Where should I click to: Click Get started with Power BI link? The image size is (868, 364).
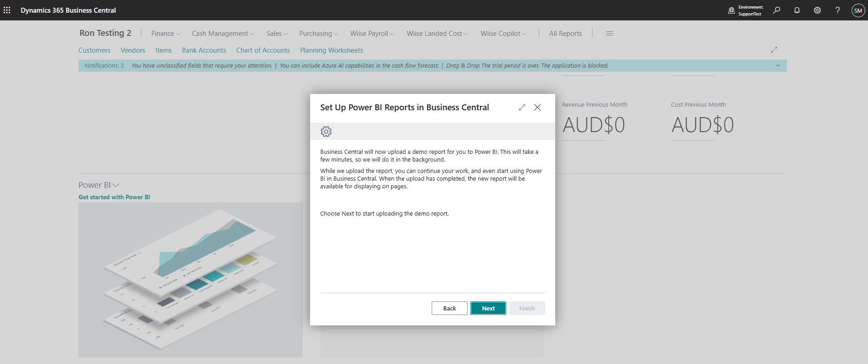(x=114, y=197)
